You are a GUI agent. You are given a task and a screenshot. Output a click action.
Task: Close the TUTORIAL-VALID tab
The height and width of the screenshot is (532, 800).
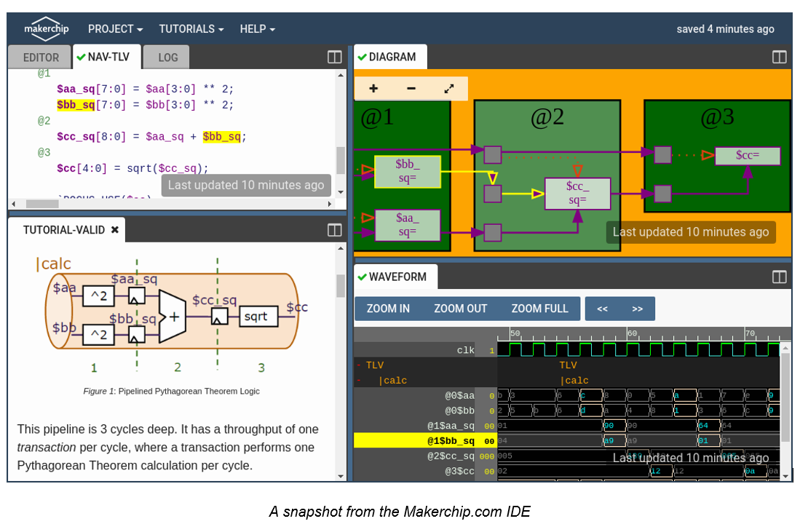(115, 230)
